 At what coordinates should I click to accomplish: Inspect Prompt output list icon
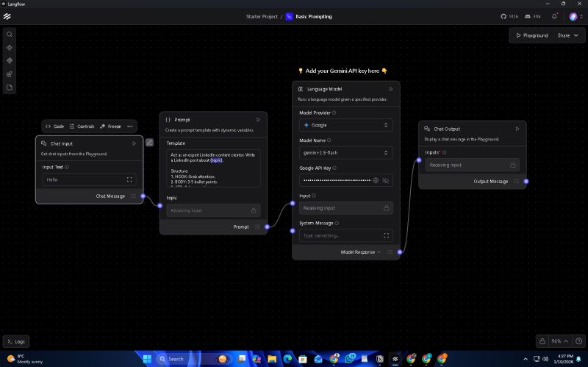tap(257, 227)
